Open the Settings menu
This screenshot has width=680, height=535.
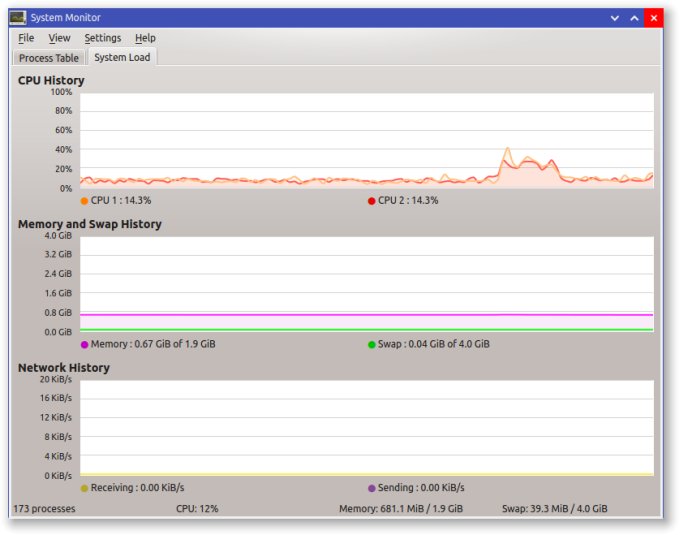102,38
